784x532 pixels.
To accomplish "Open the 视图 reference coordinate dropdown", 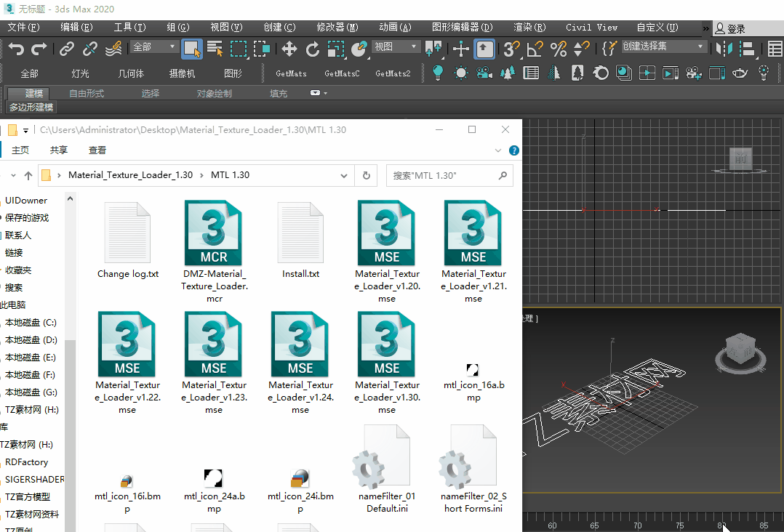I will point(396,47).
